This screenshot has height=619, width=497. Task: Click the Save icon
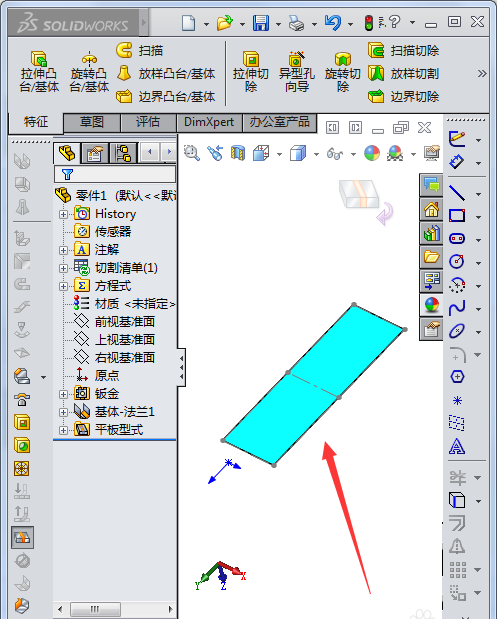click(x=261, y=23)
